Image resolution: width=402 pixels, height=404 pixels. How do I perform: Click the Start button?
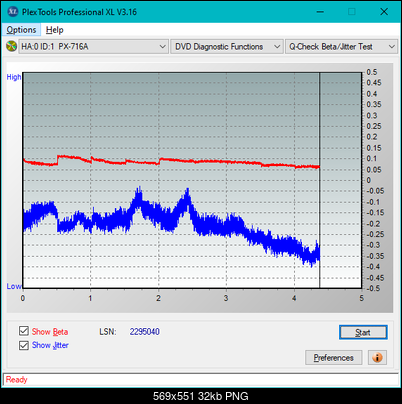click(363, 332)
